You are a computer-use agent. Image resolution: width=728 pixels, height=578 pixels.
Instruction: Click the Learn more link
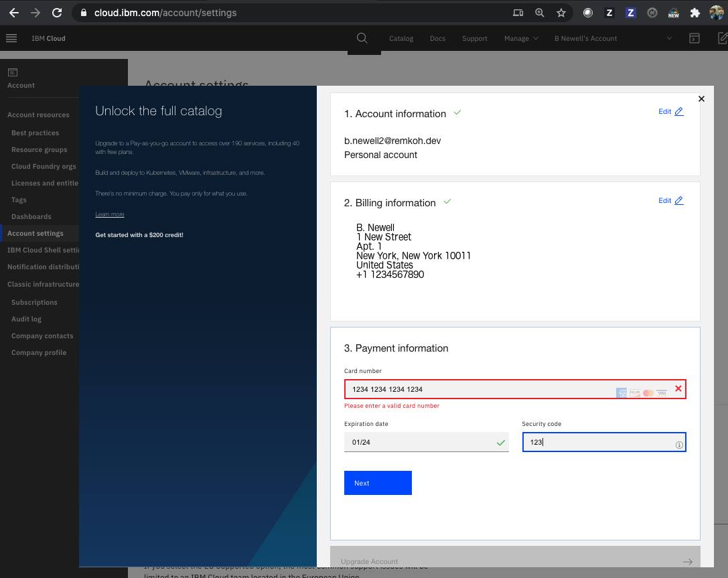pyautogui.click(x=110, y=214)
